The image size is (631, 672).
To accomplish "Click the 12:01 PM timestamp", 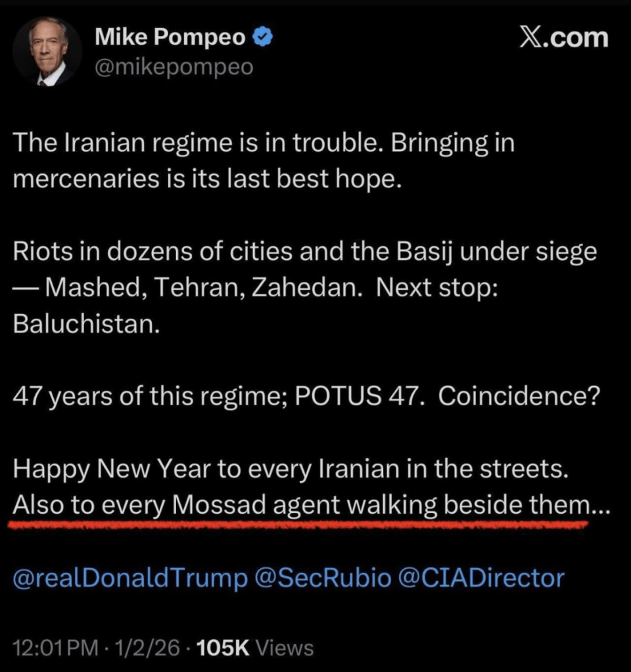I will (x=55, y=648).
